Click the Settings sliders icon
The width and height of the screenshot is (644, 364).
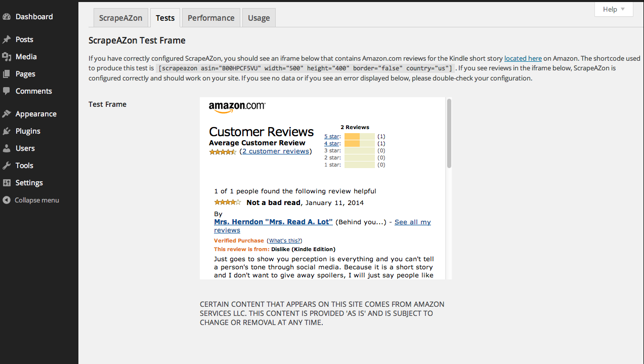point(7,183)
